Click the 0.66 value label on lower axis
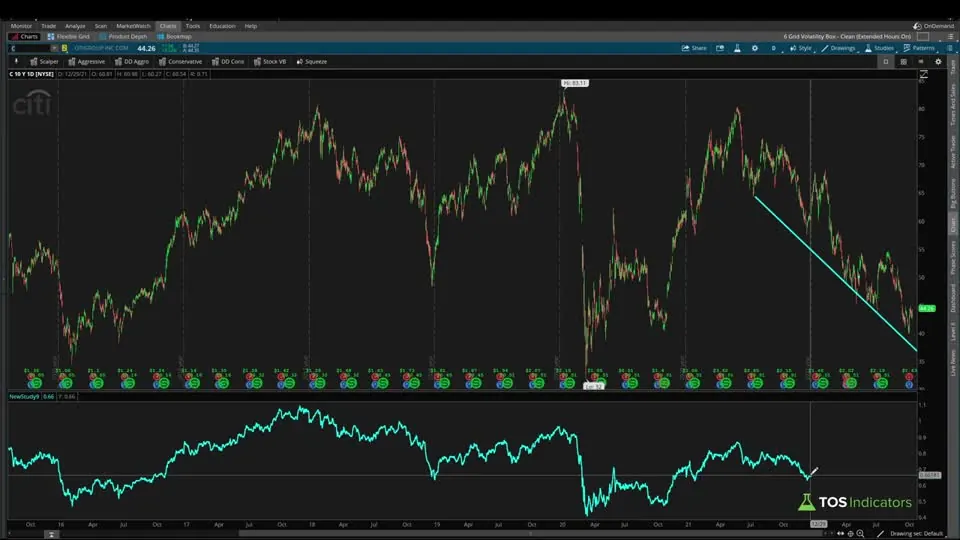 click(930, 475)
